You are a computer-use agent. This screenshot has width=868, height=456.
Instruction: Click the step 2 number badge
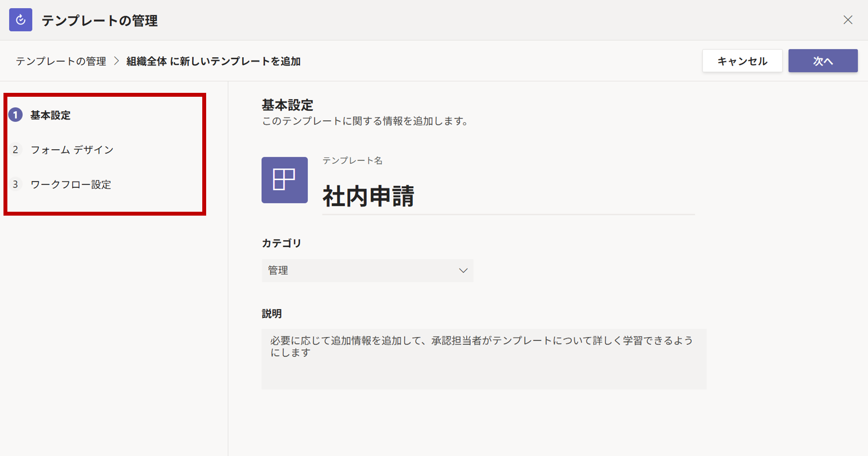(x=16, y=150)
